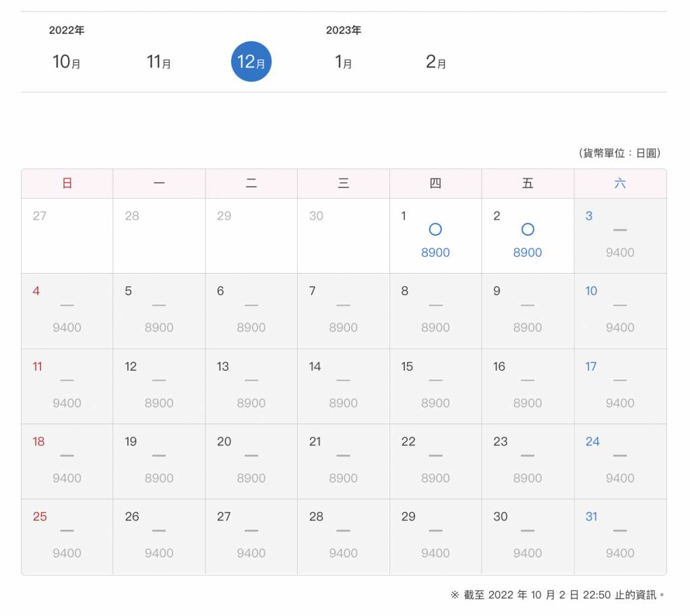
Task: Click the 日 Sunday column header
Action: click(x=67, y=183)
